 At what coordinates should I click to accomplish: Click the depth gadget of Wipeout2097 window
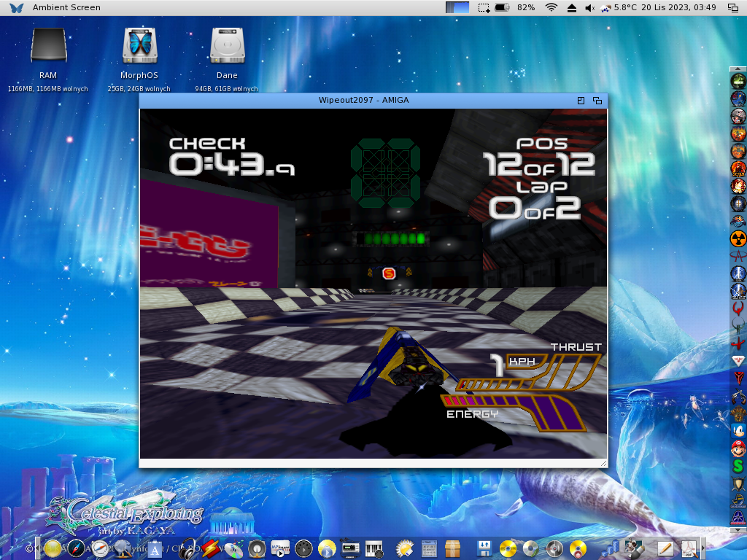(x=597, y=101)
